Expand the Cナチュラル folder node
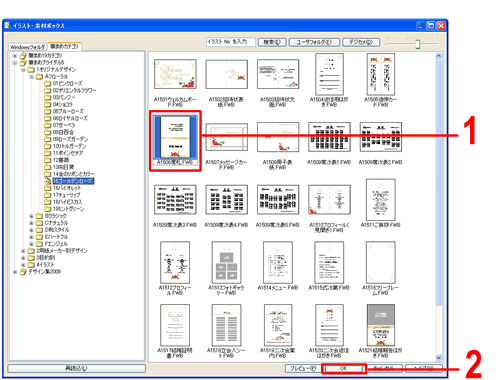500x380 pixels. pyautogui.click(x=31, y=223)
